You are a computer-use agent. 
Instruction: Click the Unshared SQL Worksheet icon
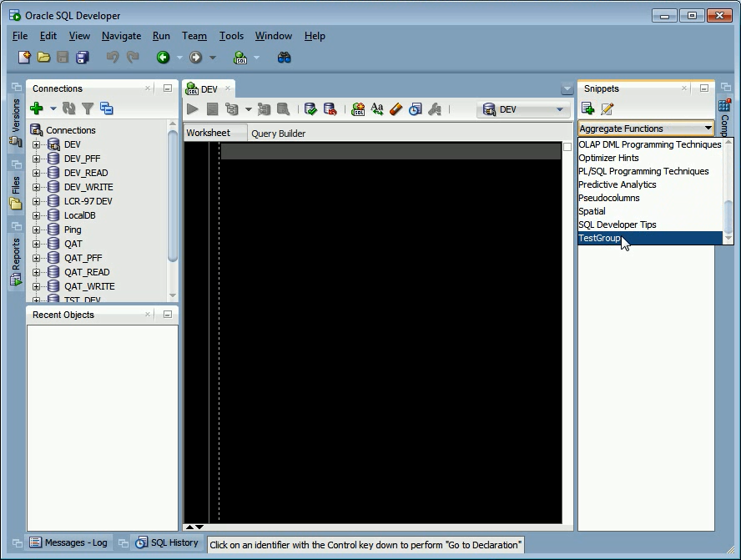pos(358,109)
